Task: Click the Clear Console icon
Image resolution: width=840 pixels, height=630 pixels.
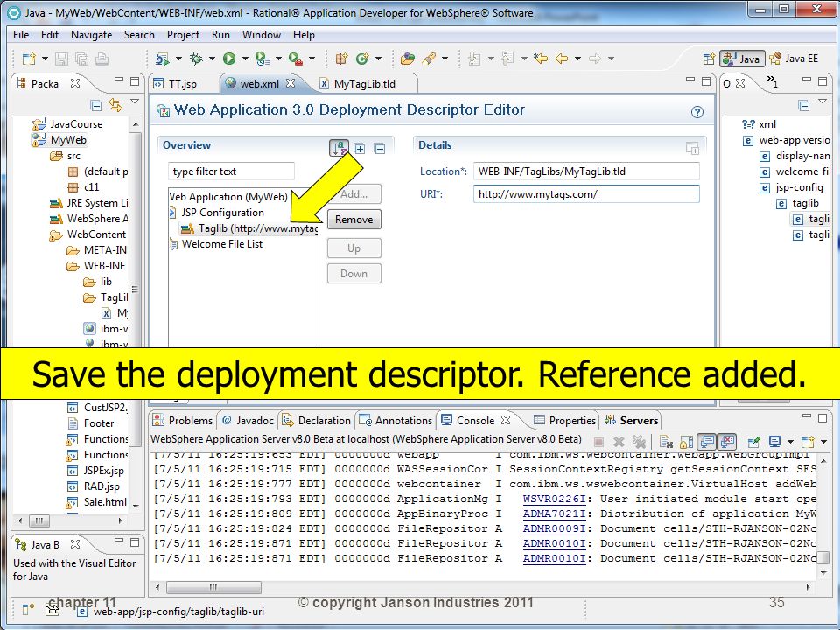Action: [x=666, y=441]
